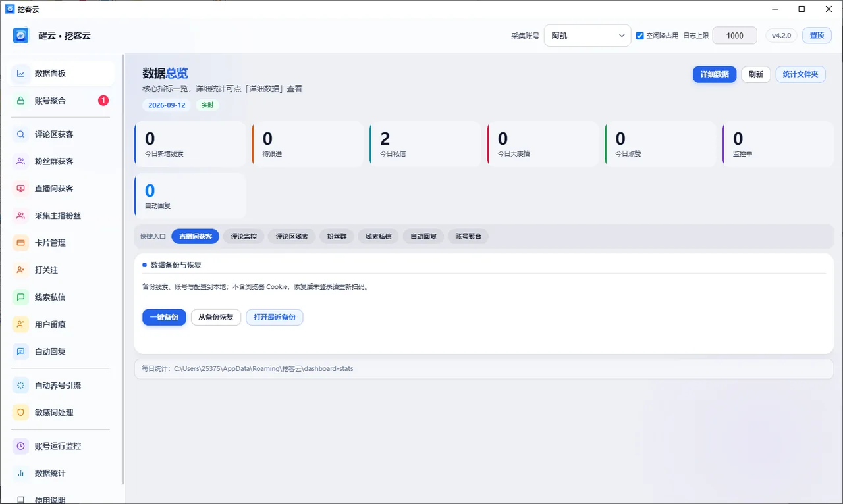843x504 pixels.
Task: Click the 从备份恢复 button
Action: 216,317
